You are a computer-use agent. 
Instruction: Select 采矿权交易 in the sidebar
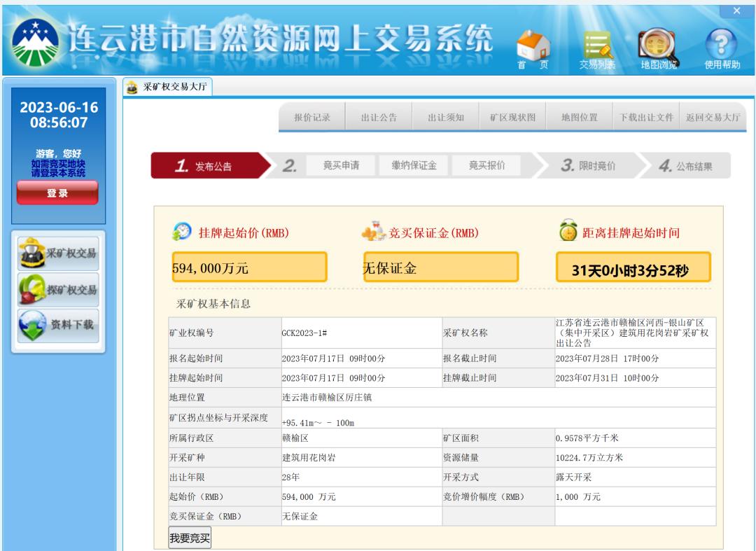pos(59,253)
